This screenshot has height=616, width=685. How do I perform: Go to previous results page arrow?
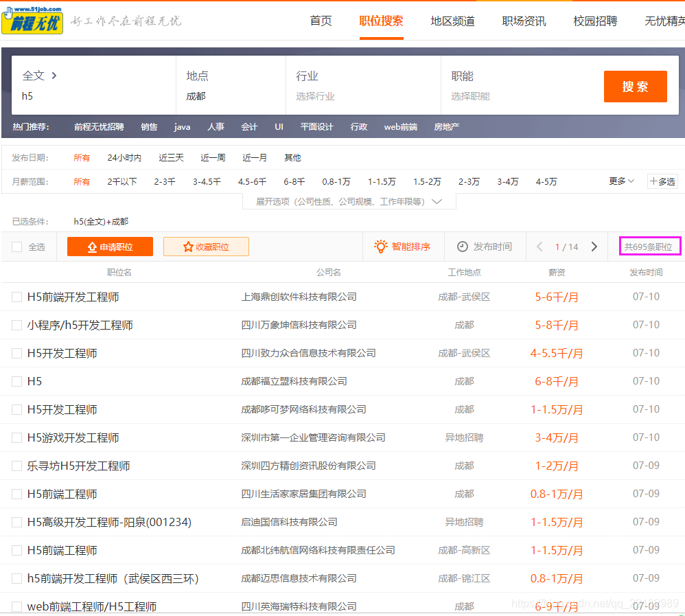click(539, 247)
